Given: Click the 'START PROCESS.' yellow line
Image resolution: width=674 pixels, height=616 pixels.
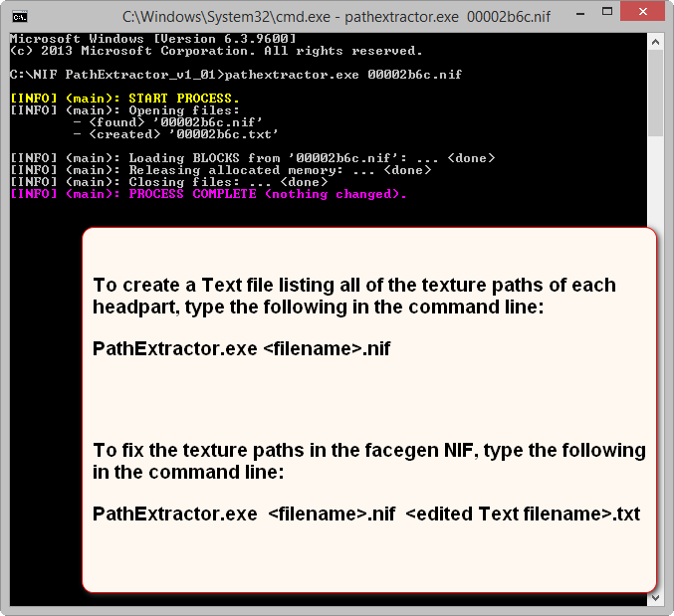Looking at the screenshot, I should point(124,99).
